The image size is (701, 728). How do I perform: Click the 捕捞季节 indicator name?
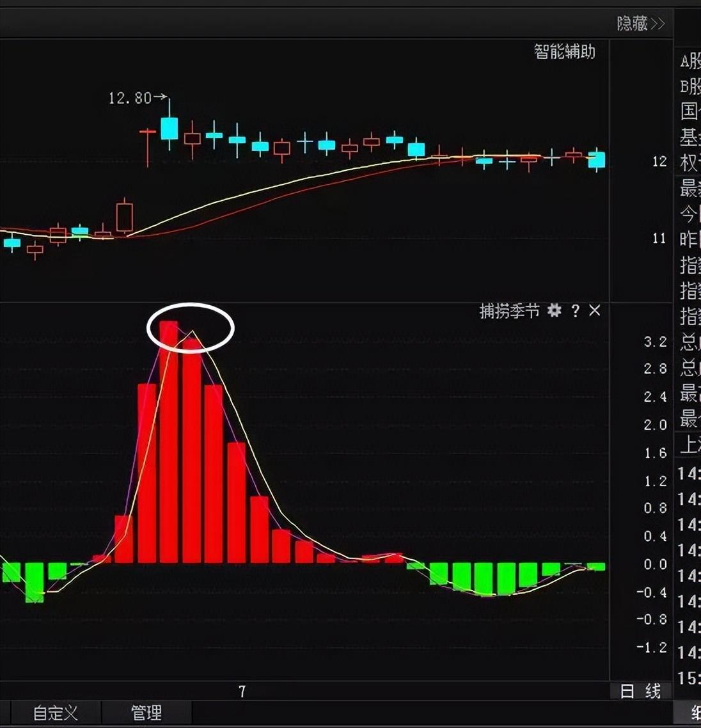pyautogui.click(x=509, y=311)
